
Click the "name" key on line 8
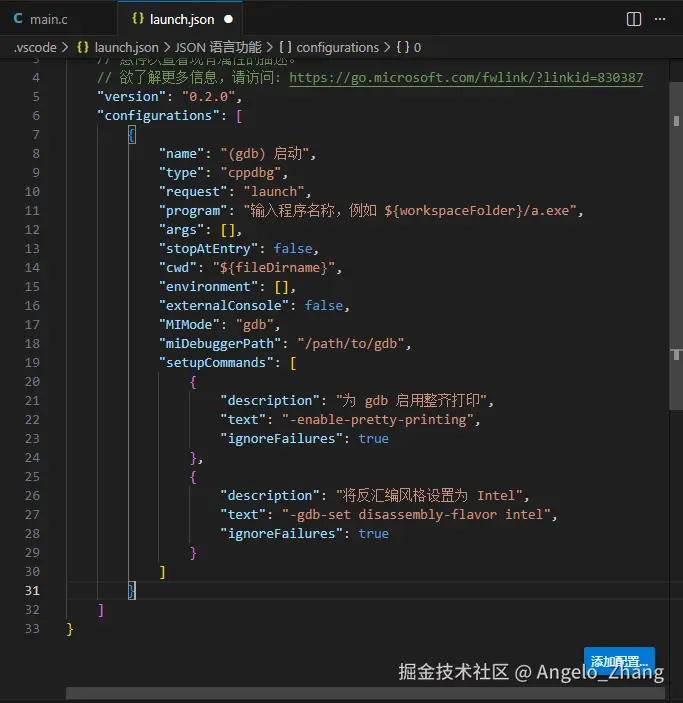pyautogui.click(x=182, y=154)
